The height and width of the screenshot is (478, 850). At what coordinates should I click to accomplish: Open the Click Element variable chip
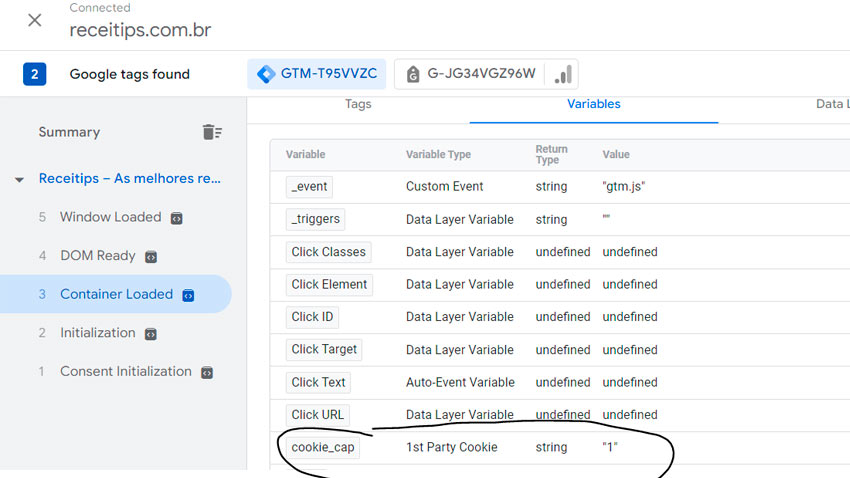point(329,285)
